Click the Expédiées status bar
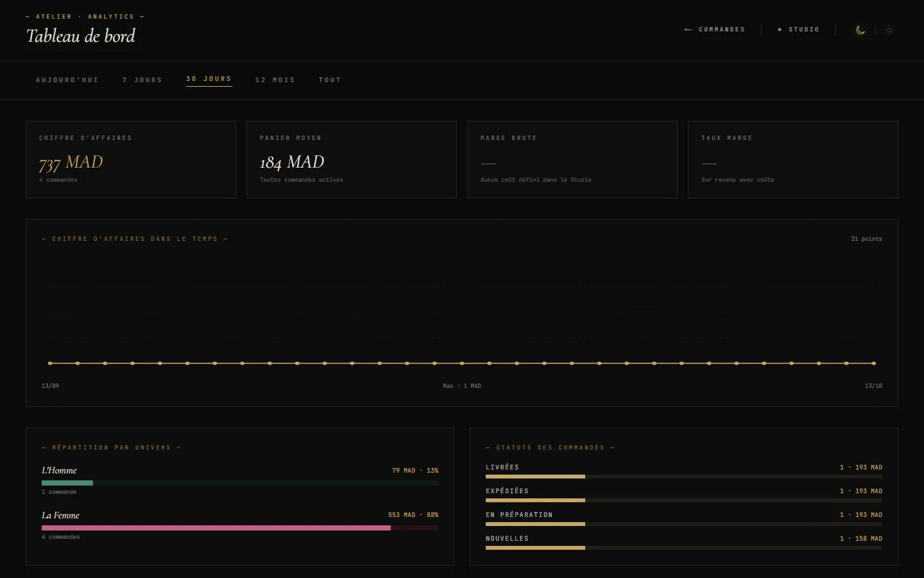The width and height of the screenshot is (924, 578). click(x=684, y=500)
